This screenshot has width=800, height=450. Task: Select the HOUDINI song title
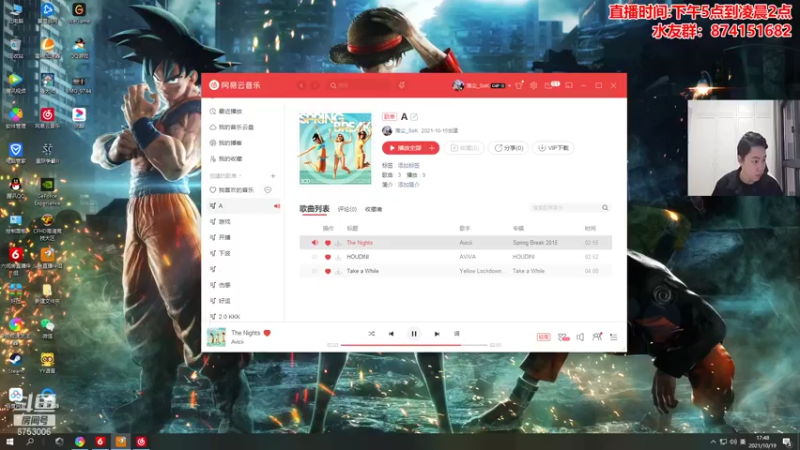point(358,257)
